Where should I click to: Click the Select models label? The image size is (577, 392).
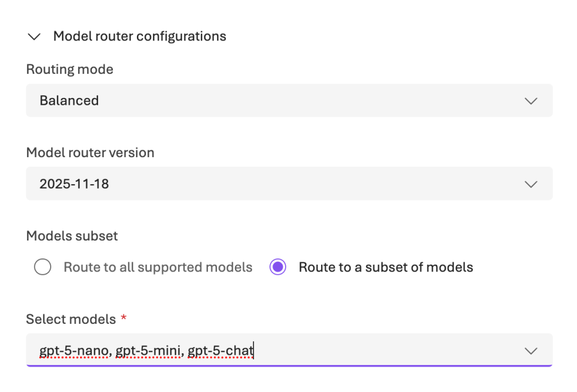click(x=71, y=319)
